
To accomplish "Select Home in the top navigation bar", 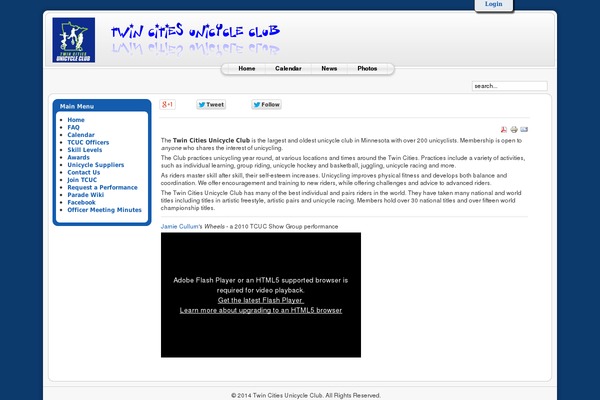I will (x=246, y=69).
